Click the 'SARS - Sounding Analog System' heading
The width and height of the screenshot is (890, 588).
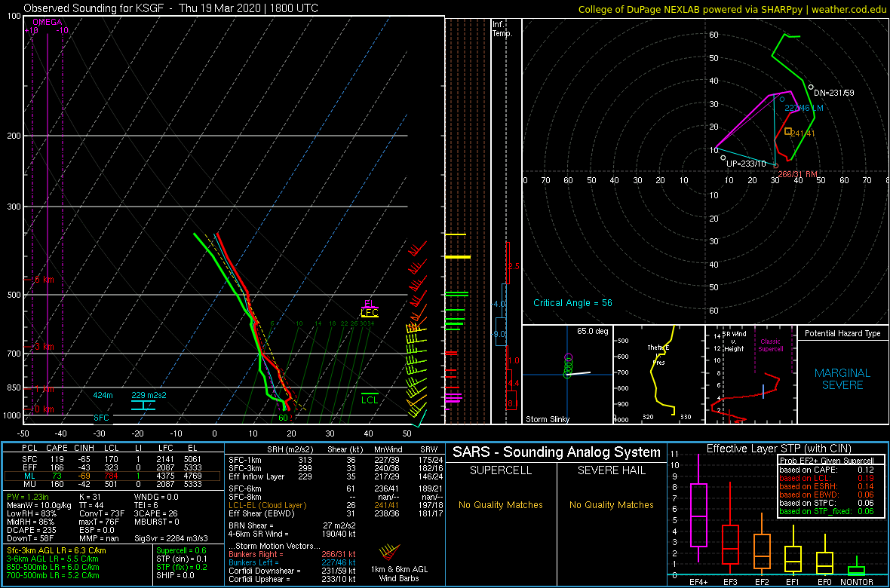[x=557, y=452]
